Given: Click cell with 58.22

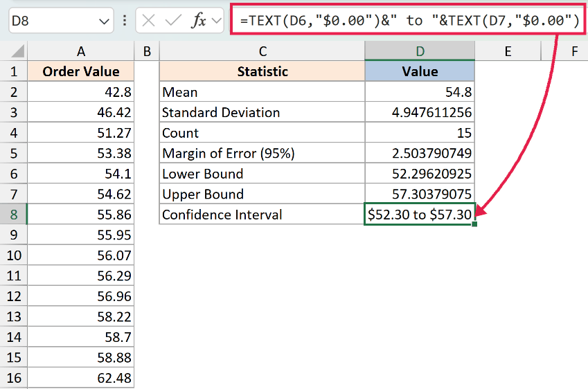Looking at the screenshot, I should (80, 316).
